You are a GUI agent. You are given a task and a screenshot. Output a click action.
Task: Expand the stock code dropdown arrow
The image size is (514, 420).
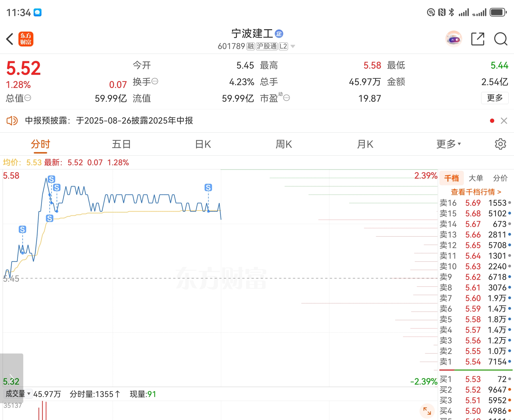(293, 46)
